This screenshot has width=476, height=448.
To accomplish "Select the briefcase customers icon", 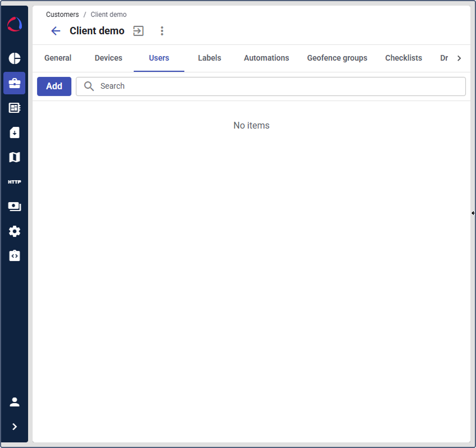I will tap(15, 83).
